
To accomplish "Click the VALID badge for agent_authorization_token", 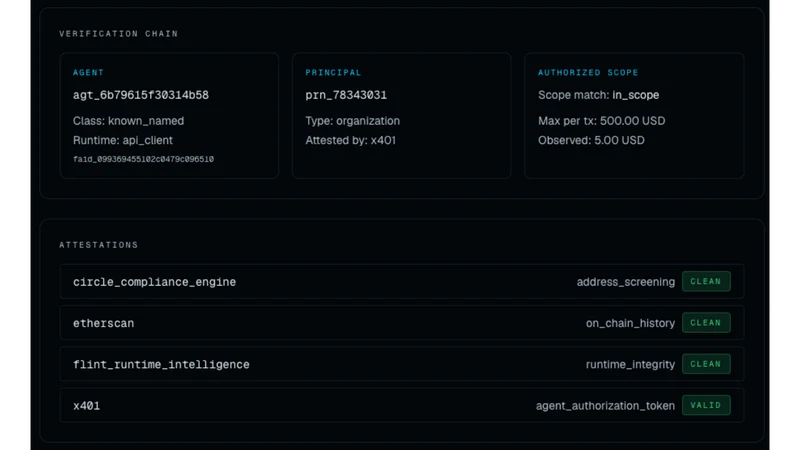I will click(x=706, y=406).
